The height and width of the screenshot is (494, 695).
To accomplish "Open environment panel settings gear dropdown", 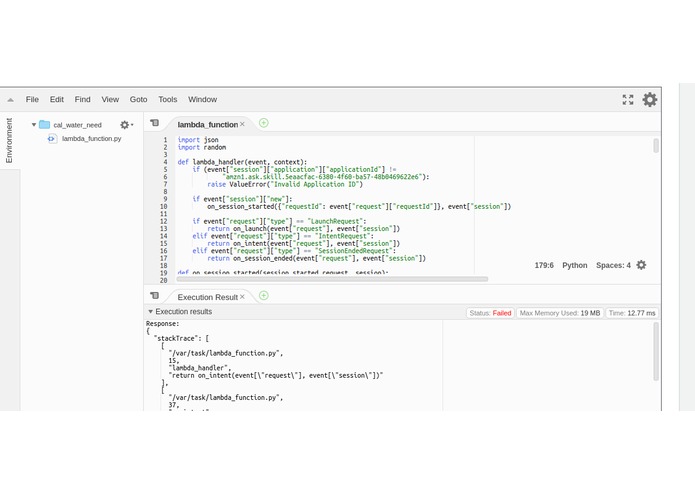I will [x=126, y=125].
